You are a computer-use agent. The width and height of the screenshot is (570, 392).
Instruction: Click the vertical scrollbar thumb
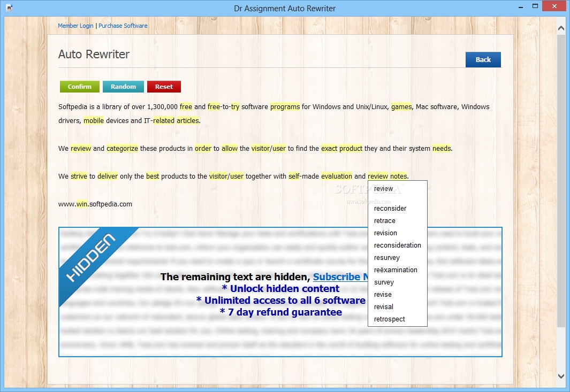point(561,182)
